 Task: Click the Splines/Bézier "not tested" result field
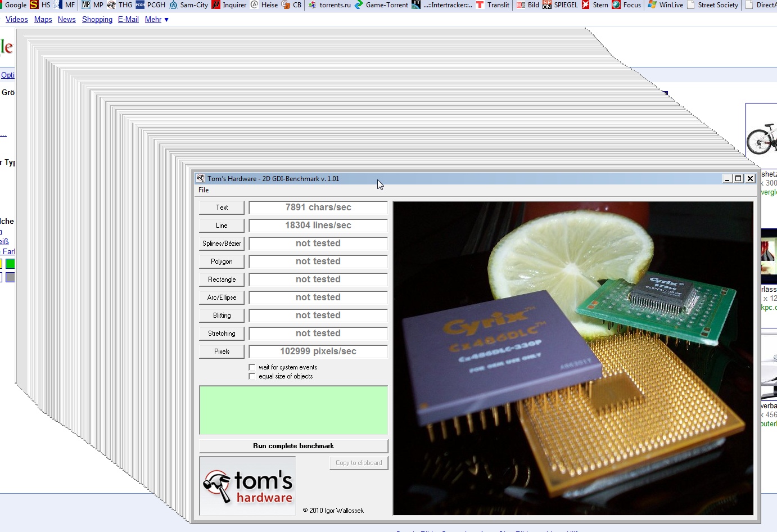click(x=318, y=244)
